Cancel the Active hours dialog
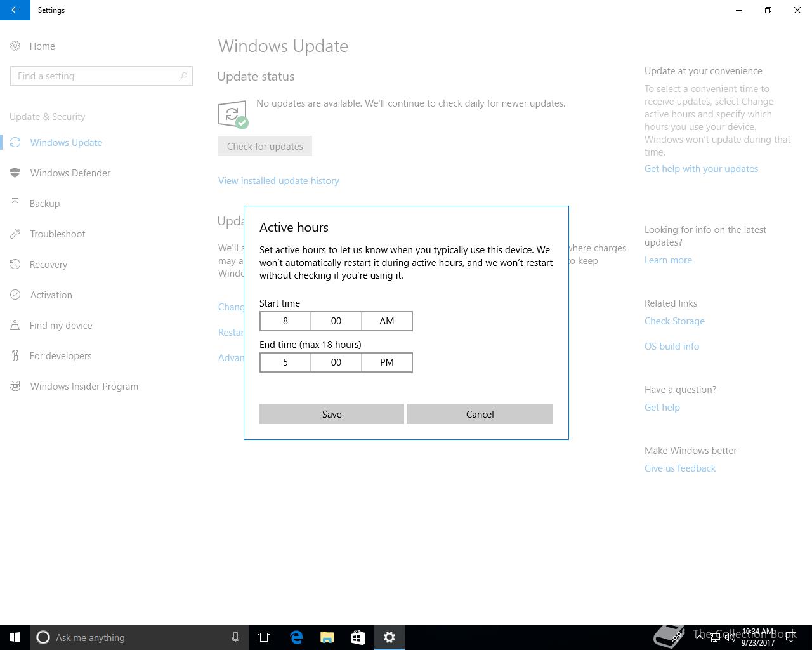 coord(480,414)
